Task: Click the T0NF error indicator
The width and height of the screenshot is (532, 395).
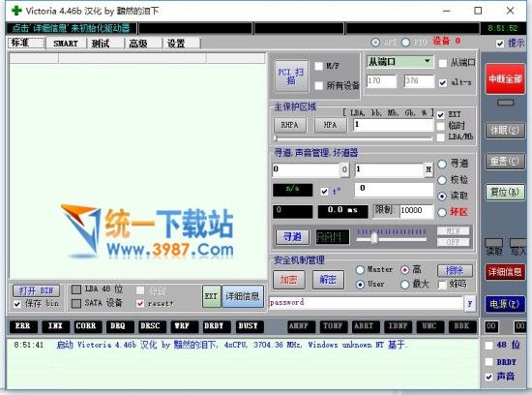Action: [x=333, y=326]
